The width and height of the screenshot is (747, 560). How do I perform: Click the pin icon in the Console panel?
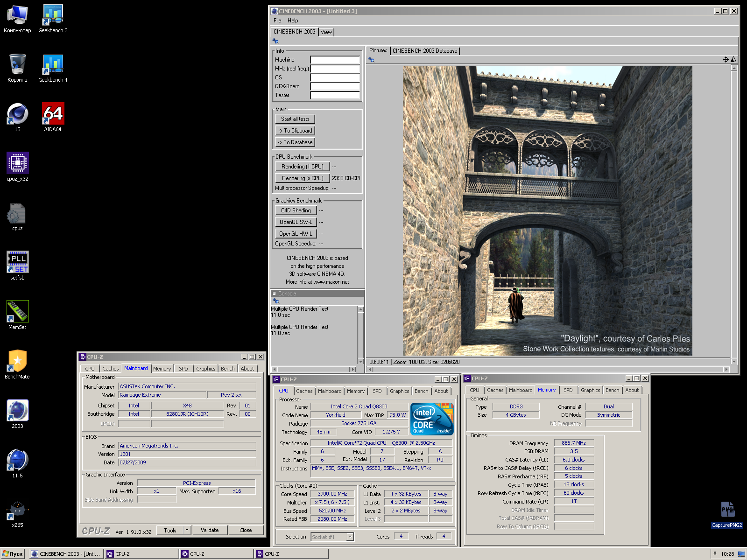tap(275, 301)
